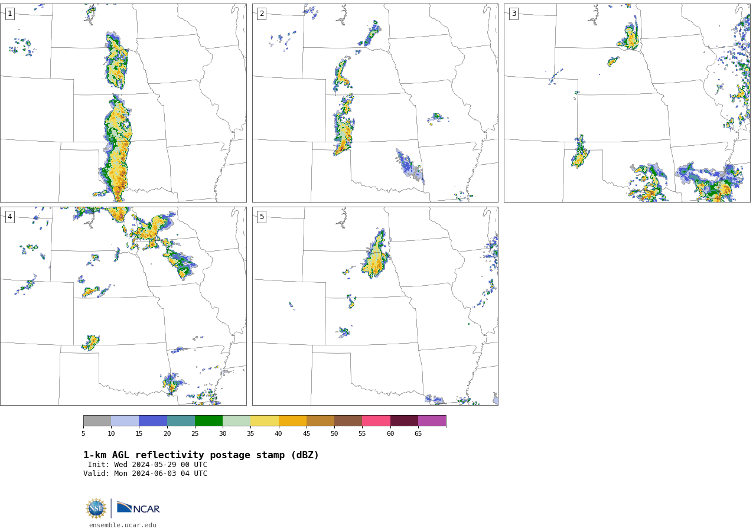Select the gray 5-10 dBZ swatch
756x532 pixels.
coord(97,421)
